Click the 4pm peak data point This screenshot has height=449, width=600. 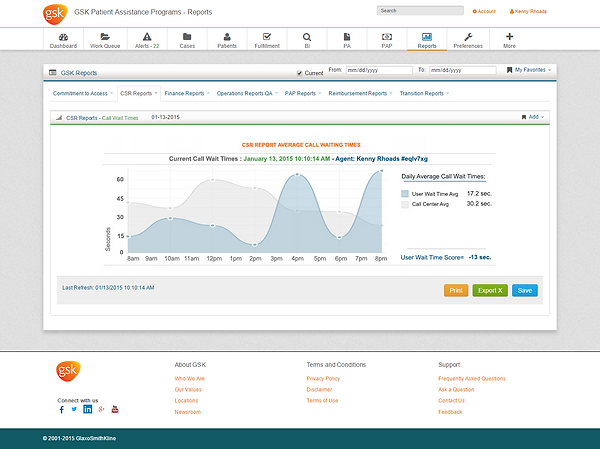(297, 175)
